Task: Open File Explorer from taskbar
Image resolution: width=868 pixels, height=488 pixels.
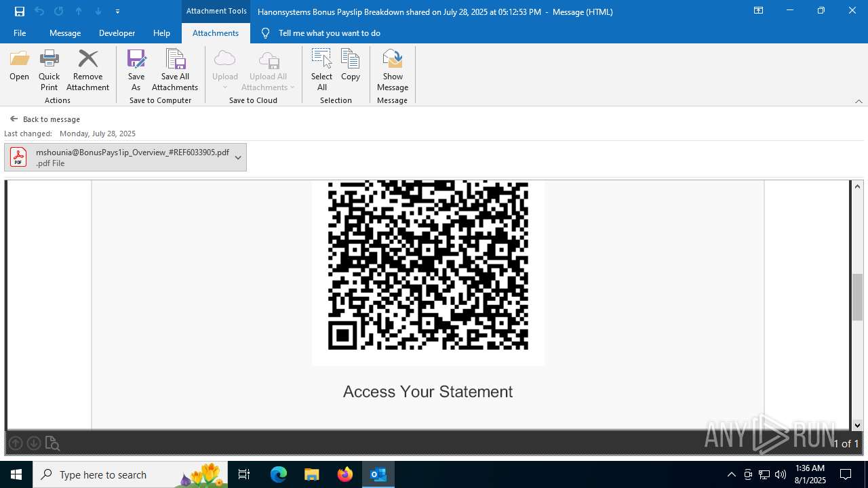Action: [311, 474]
